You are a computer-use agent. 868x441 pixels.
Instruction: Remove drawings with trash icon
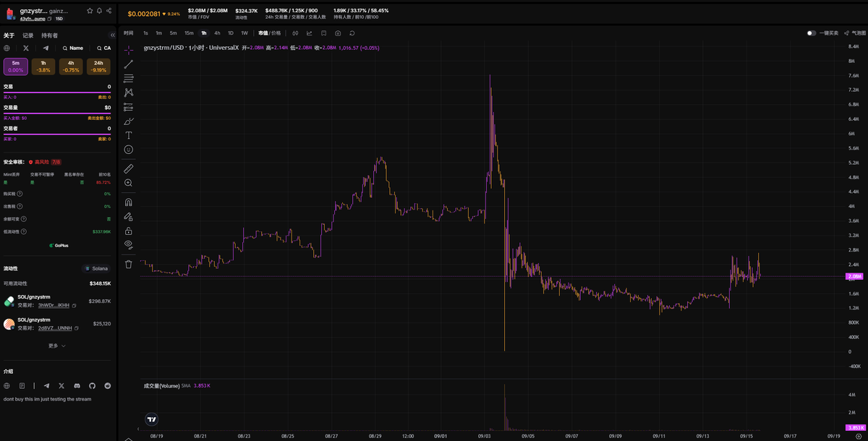(129, 264)
